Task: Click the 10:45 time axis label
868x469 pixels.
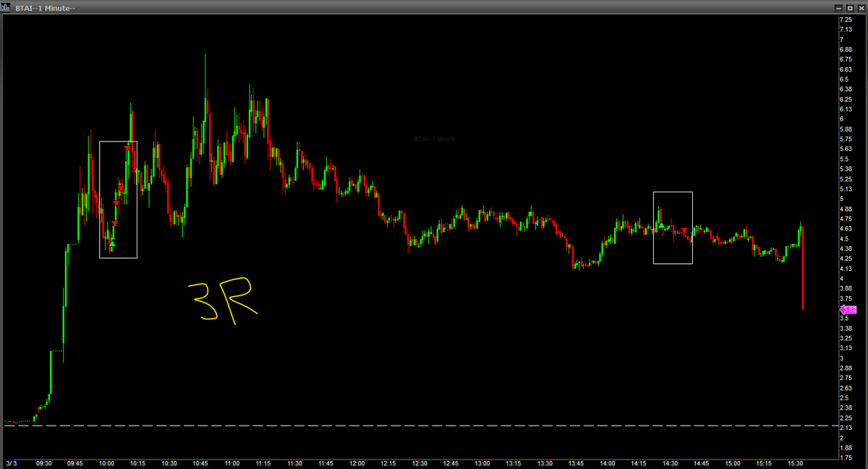Action: point(200,463)
